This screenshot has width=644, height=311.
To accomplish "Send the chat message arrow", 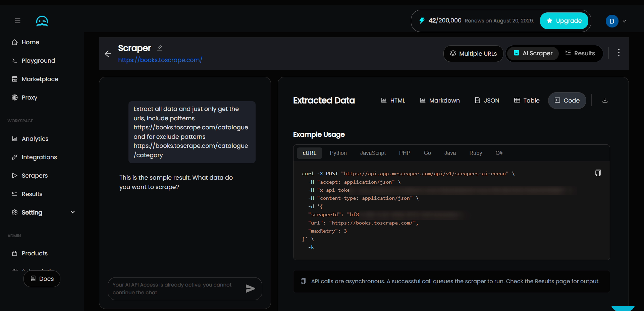I will click(x=250, y=289).
